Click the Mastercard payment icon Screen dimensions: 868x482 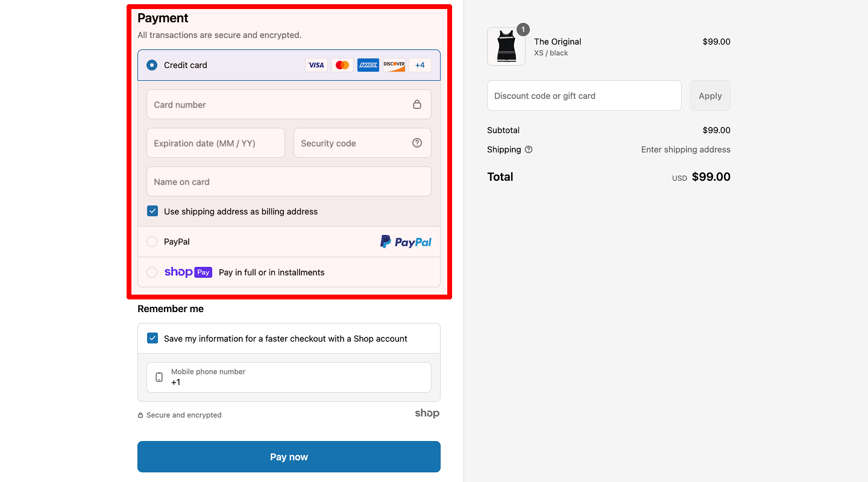pos(342,64)
